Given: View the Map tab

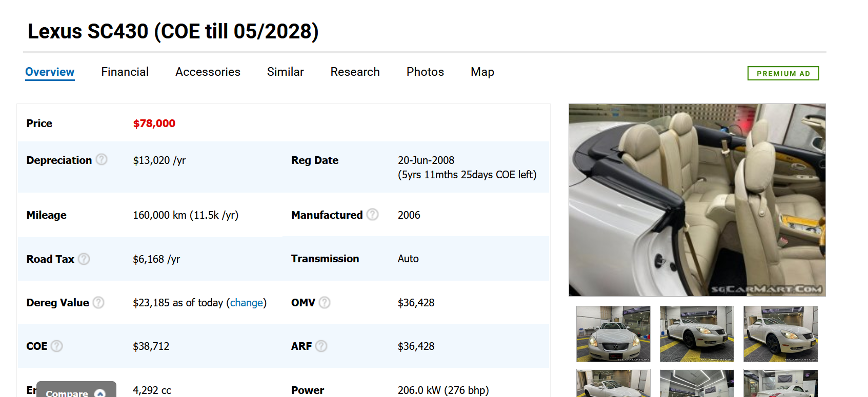Looking at the screenshot, I should tap(482, 72).
